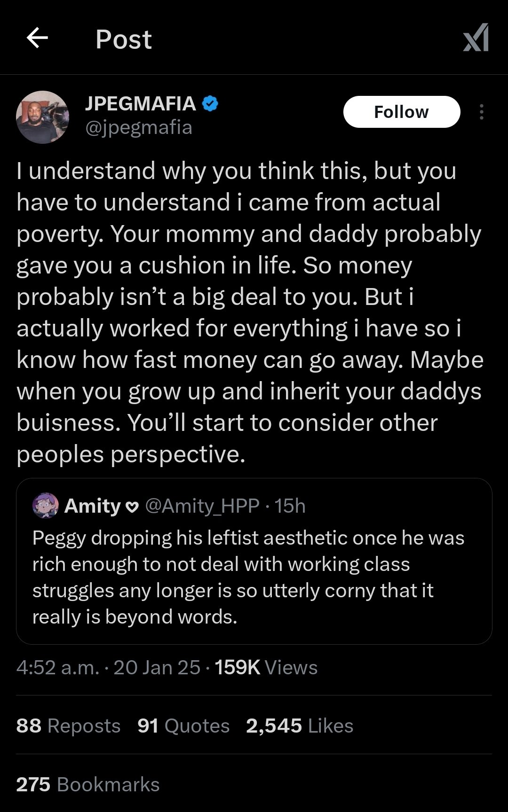The width and height of the screenshot is (508, 812).
Task: View the 2,545 Likes list
Action: [300, 726]
